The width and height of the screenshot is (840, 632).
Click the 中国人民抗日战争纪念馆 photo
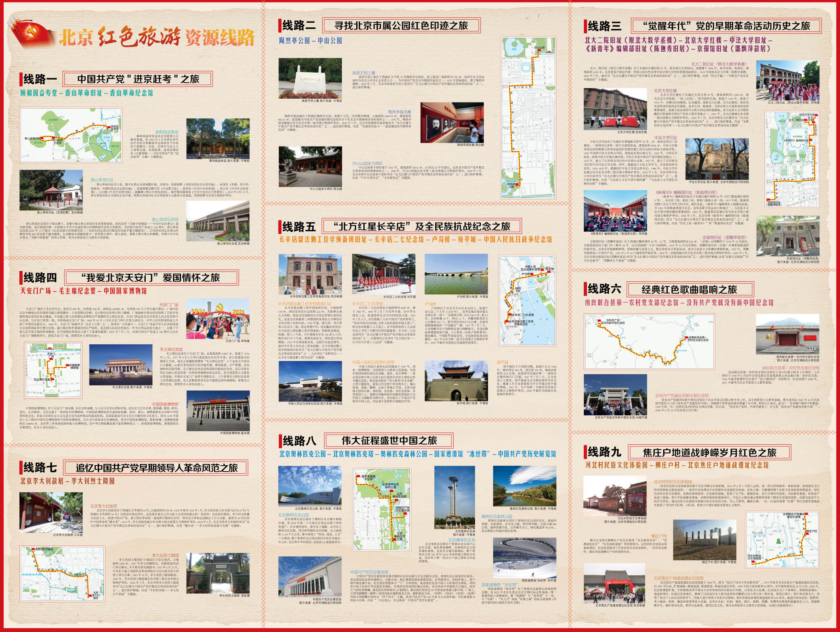tap(310, 382)
